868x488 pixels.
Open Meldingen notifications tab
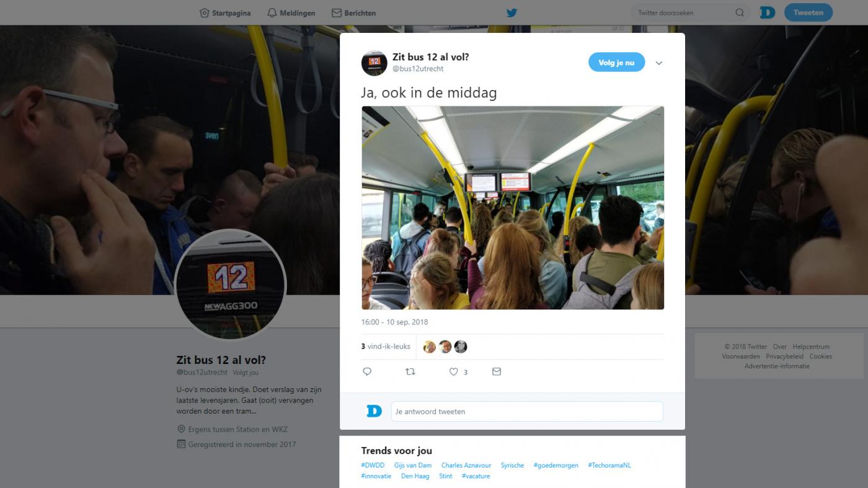pyautogui.click(x=291, y=13)
